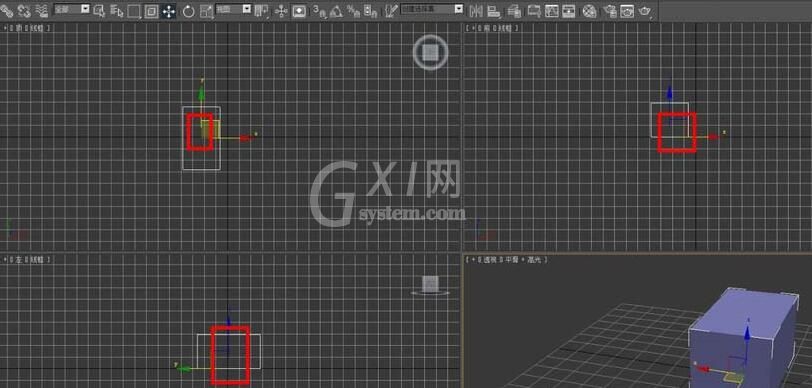Expand the Use Pivot Point Center flyout
812x388 pixels.
262,10
